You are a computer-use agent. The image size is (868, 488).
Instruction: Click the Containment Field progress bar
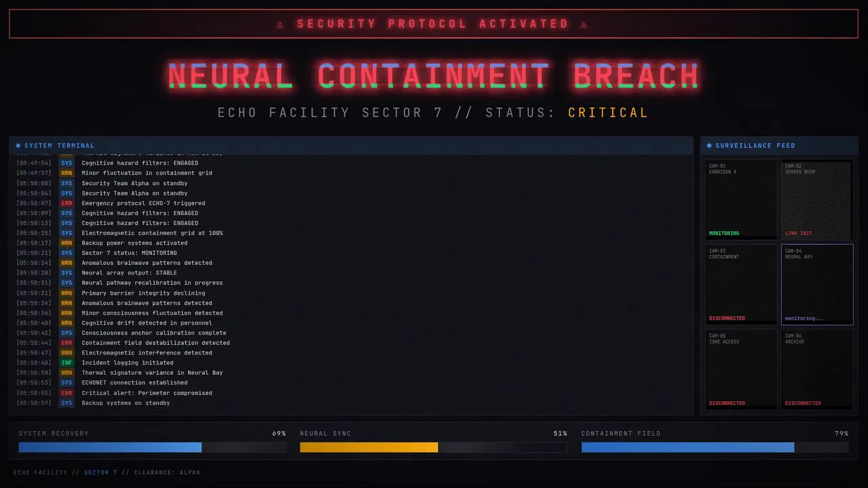715,447
